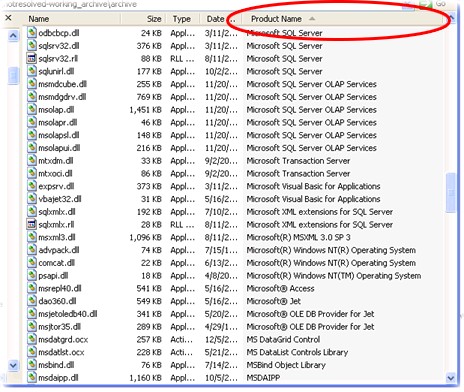Click the 769 KB size value
Viewport: 464px width, 392px height.
pos(149,97)
